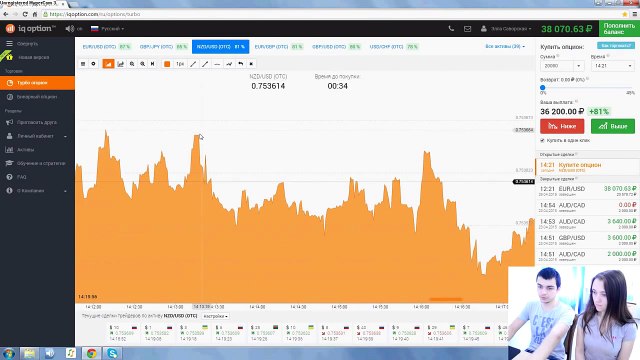
Task: Open Skype from the taskbar
Action: click(112, 353)
